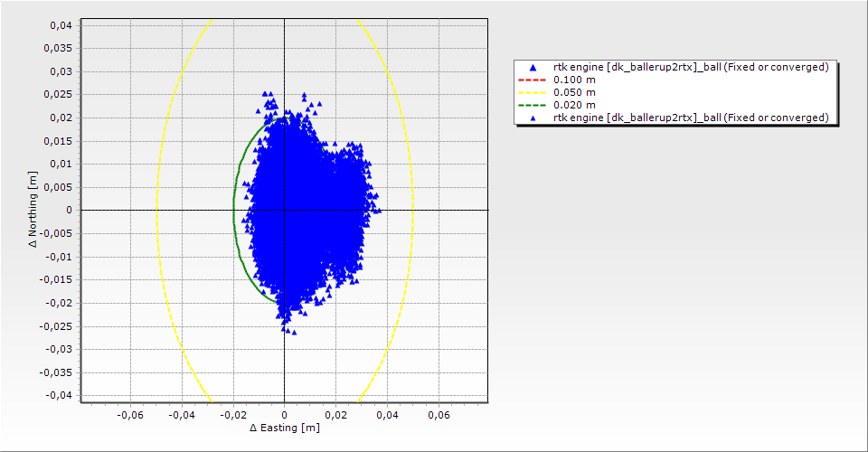Click the -0,06 tick on Easting axis

(131, 415)
